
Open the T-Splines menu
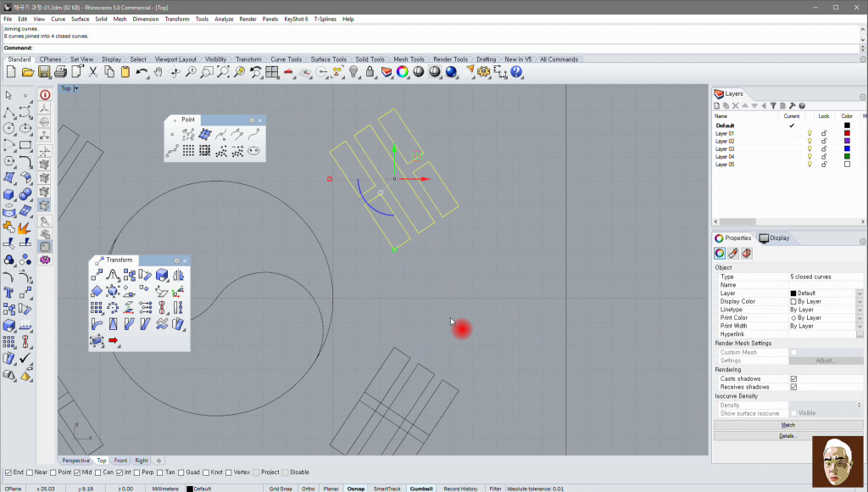point(325,19)
